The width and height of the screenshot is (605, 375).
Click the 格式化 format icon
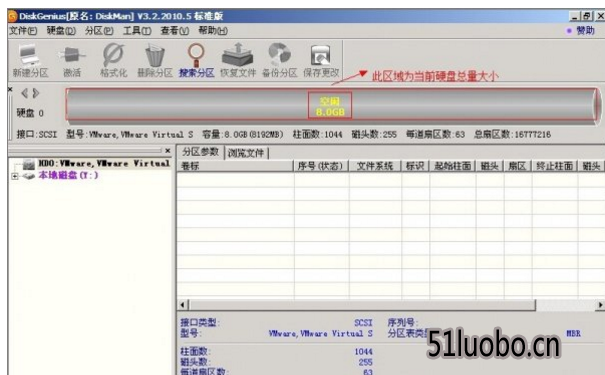tap(113, 61)
